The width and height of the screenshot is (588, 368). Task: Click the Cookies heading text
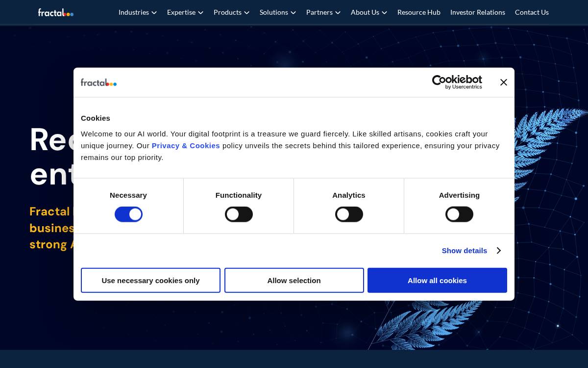coord(96,118)
